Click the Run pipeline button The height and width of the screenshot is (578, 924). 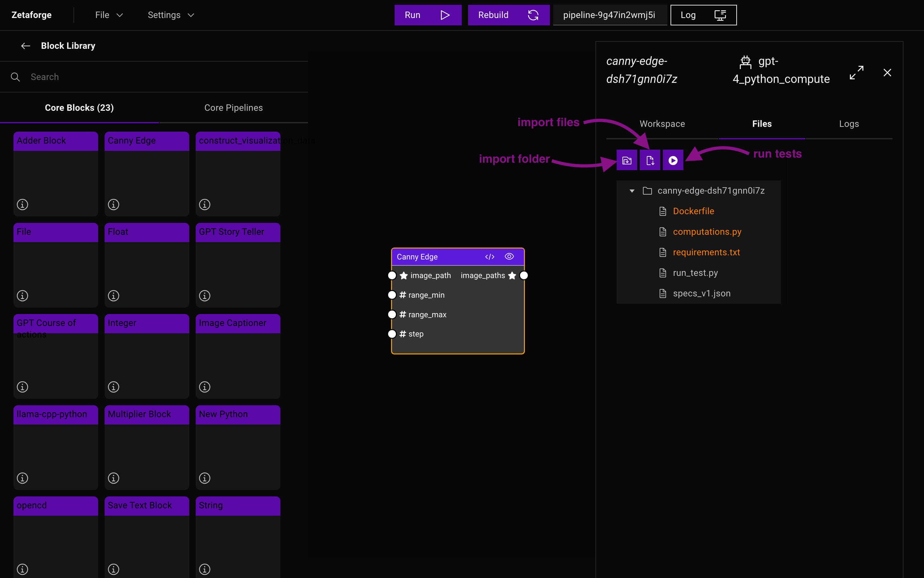coord(428,15)
